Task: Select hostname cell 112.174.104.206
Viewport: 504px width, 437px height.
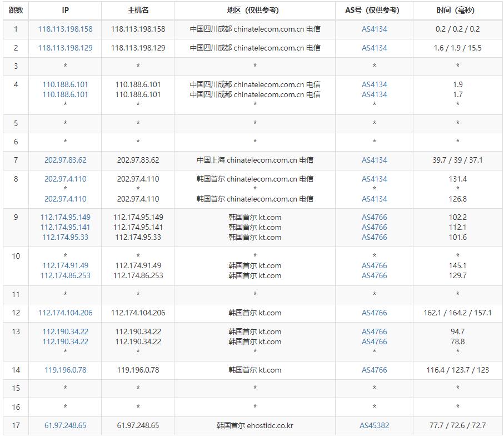Action: pos(138,313)
